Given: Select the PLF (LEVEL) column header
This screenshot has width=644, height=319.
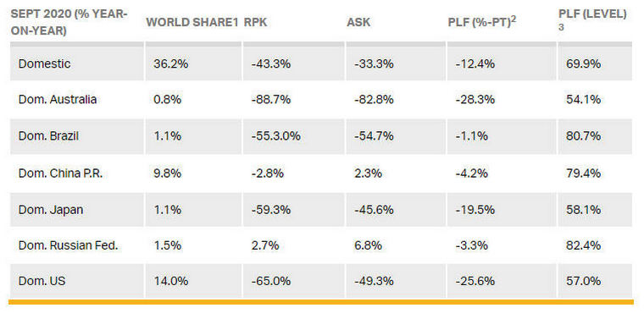Looking at the screenshot, I should [x=592, y=19].
